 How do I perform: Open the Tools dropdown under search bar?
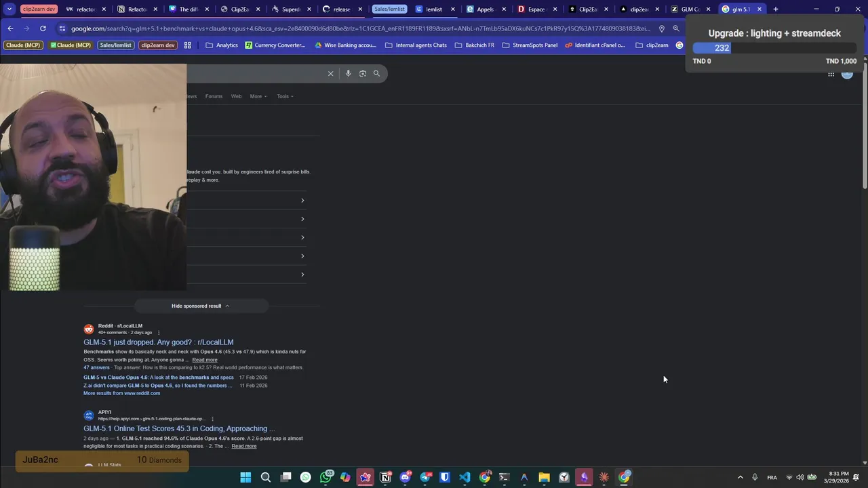(285, 96)
